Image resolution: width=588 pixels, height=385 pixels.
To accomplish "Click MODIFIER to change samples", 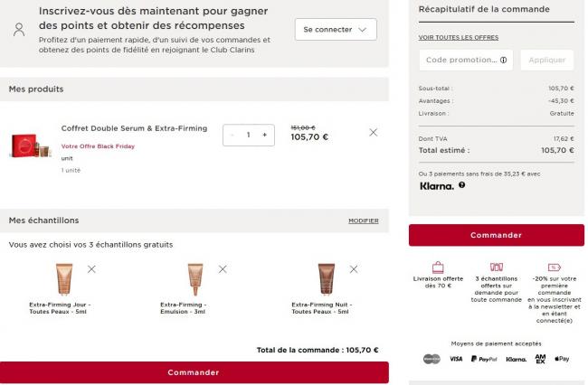I will pos(363,221).
